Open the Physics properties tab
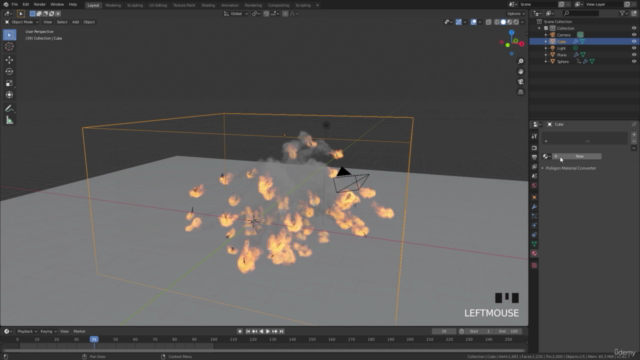Image resolution: width=640 pixels, height=360 pixels. (x=534, y=225)
